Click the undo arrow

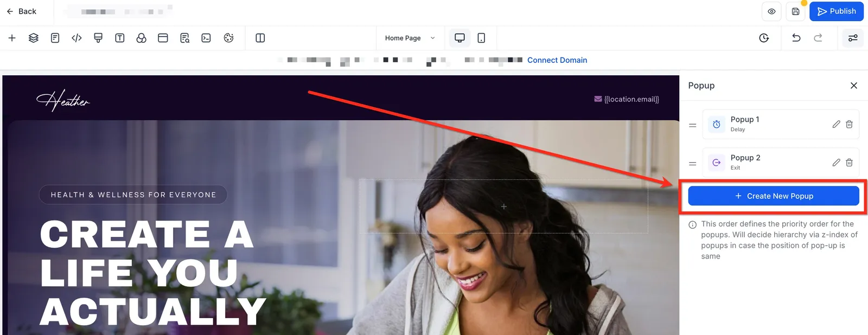point(796,38)
